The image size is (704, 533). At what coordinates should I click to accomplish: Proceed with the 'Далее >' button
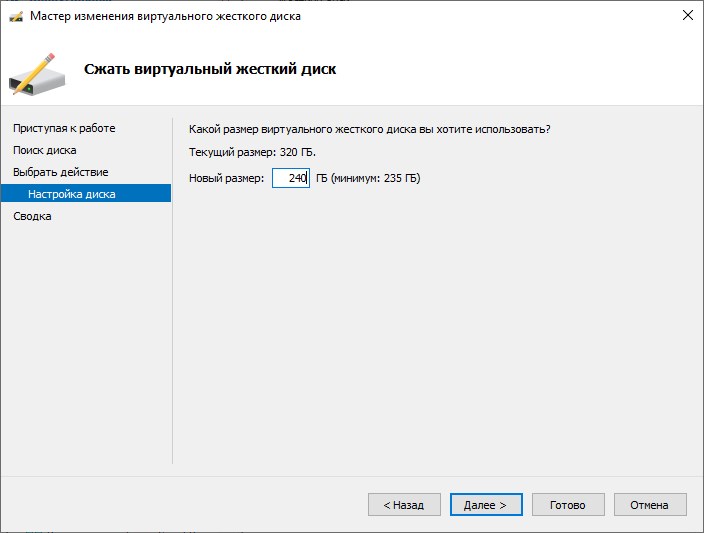[x=485, y=505]
